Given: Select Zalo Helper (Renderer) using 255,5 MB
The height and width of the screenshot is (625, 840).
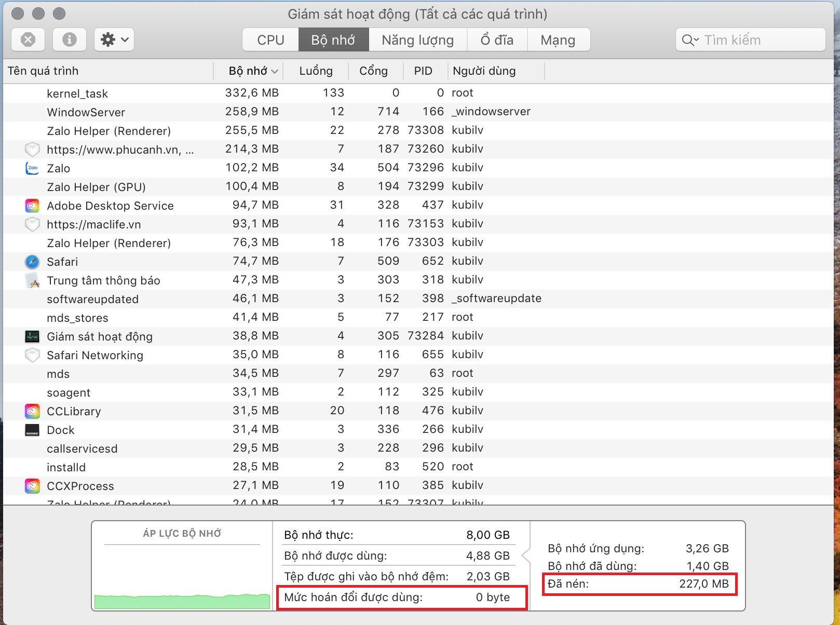Looking at the screenshot, I should (418, 131).
